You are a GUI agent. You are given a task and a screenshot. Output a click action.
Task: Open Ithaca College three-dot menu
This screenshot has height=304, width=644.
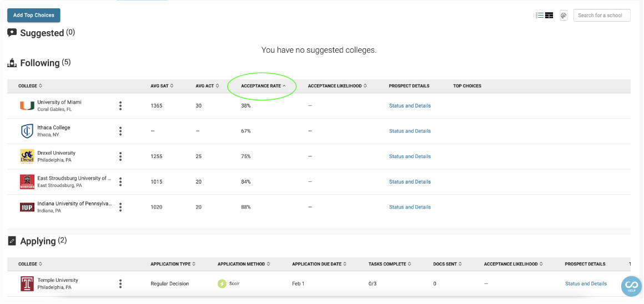120,131
